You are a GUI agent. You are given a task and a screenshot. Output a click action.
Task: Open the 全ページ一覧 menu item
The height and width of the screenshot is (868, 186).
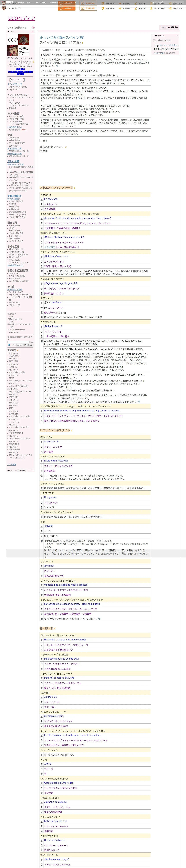point(157,8)
